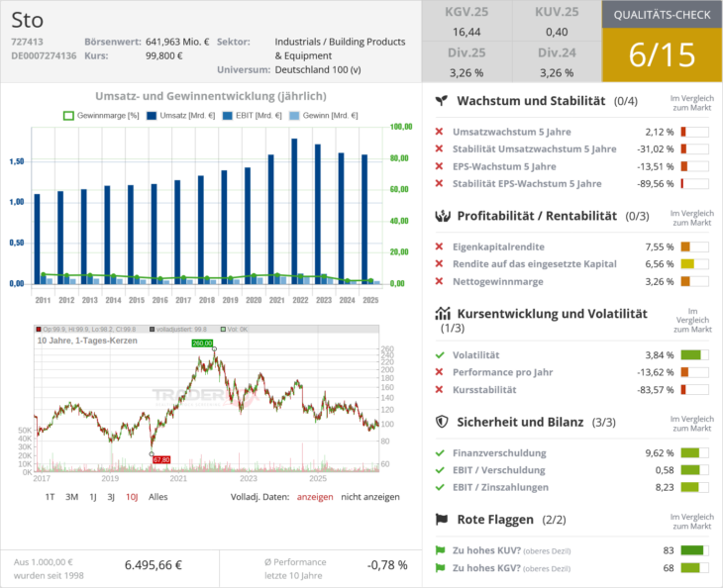Click the Börsenwert value 641,963 Mio. €

(x=177, y=42)
